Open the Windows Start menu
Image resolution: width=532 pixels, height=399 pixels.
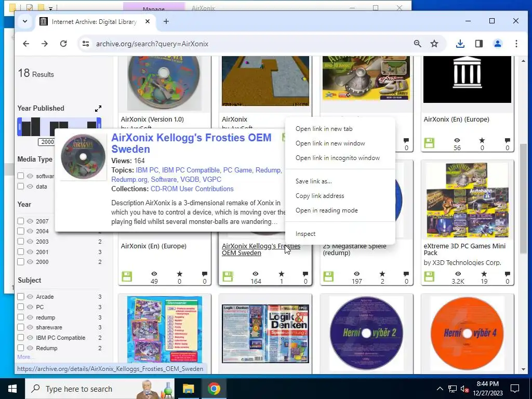pos(12,389)
